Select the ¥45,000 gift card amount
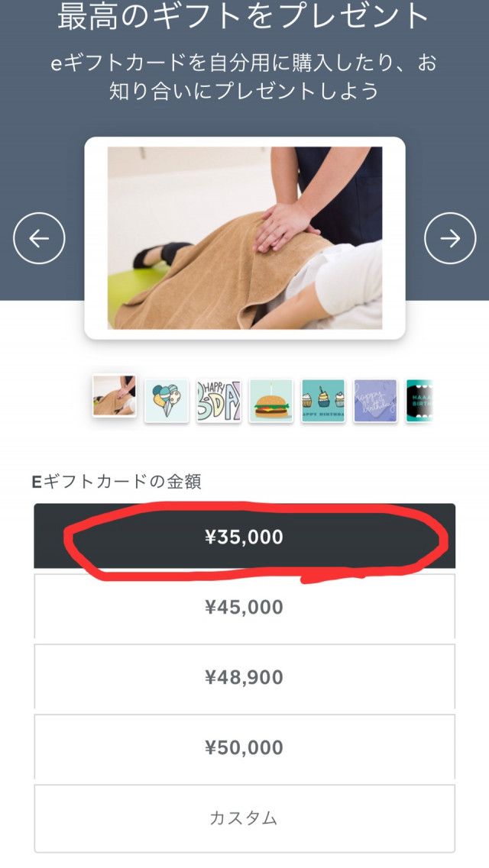 click(x=244, y=607)
